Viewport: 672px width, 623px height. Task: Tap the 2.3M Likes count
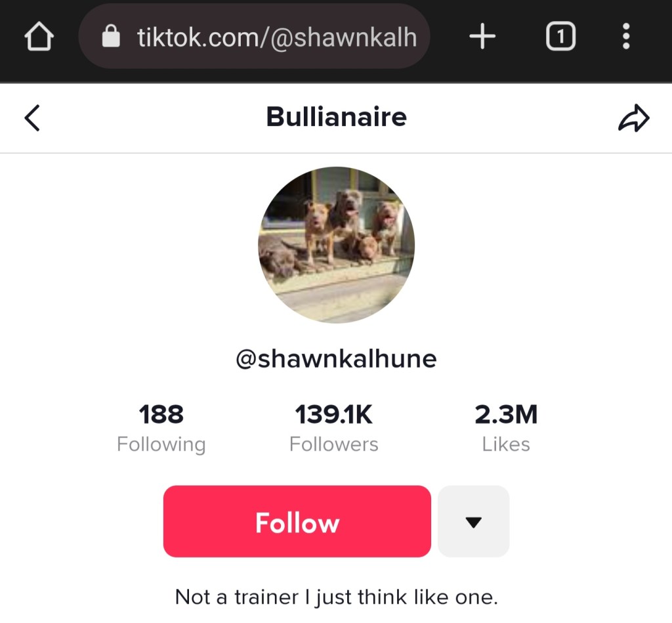(506, 427)
